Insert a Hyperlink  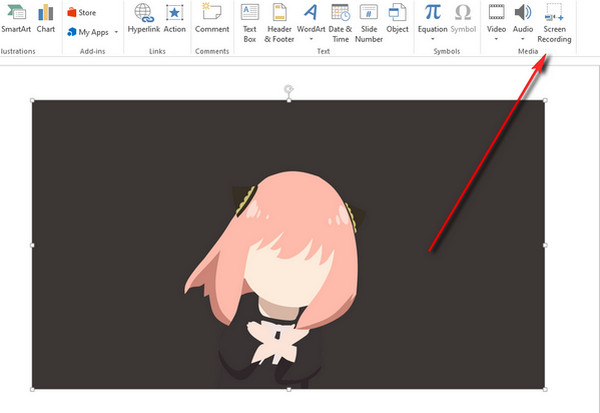coord(143,18)
